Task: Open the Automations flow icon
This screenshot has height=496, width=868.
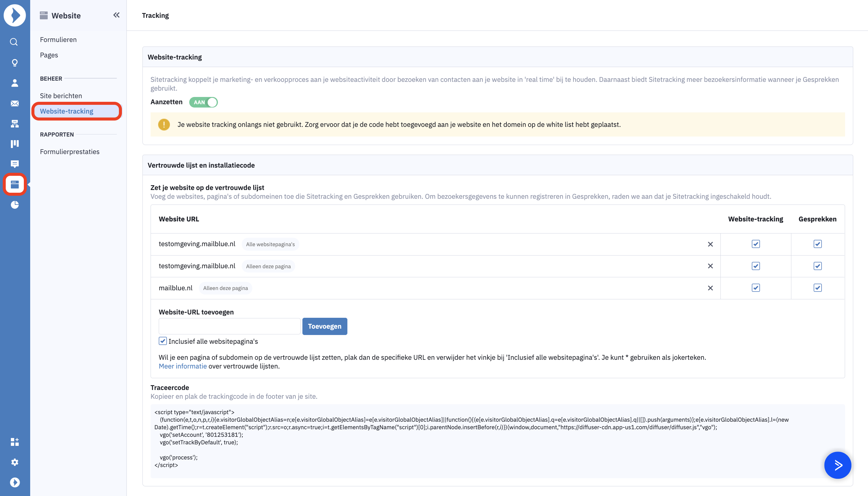Action: coord(14,123)
